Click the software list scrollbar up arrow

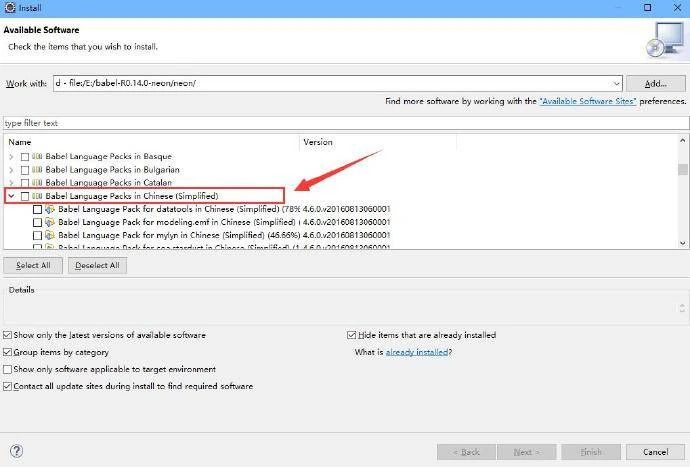[683, 141]
